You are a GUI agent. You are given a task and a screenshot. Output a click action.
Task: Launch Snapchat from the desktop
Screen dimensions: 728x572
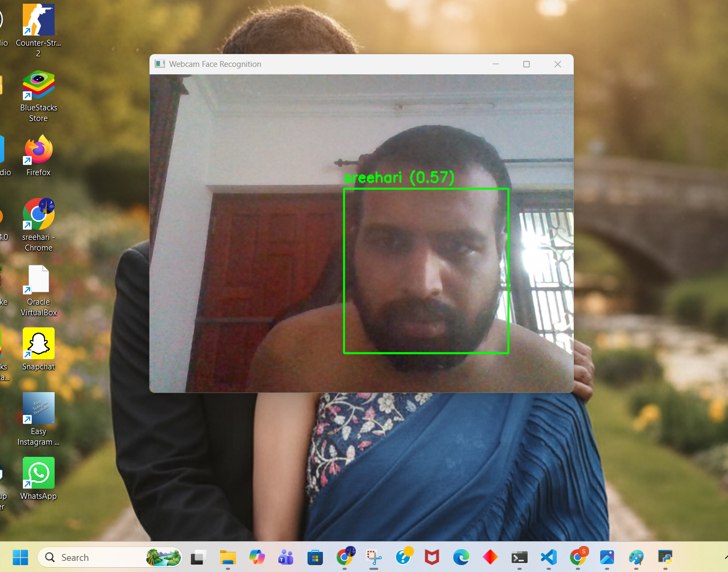coord(38,343)
